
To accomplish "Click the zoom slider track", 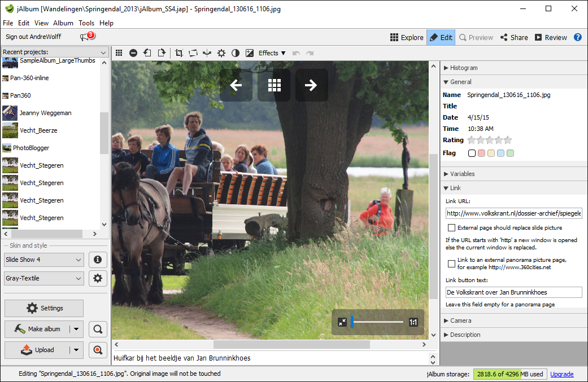I will [378, 322].
